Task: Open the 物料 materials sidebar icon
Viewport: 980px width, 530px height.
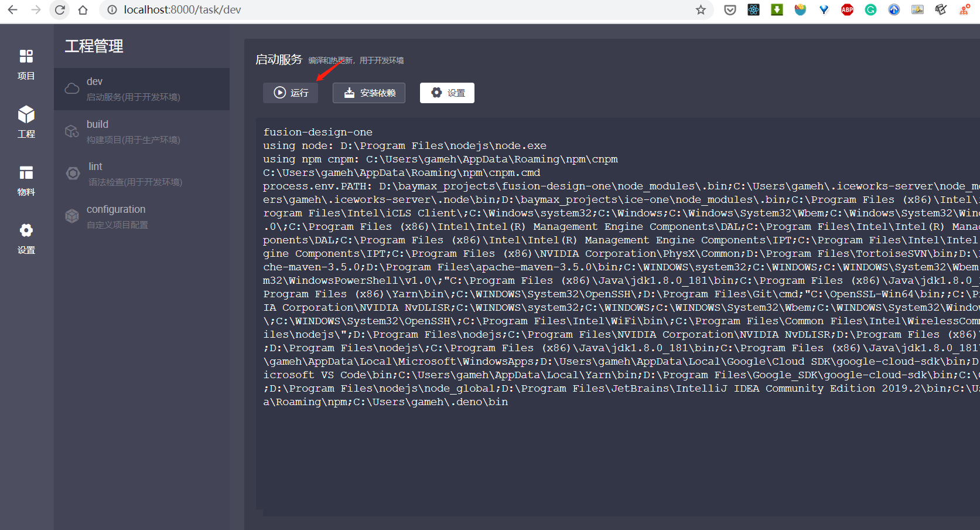Action: (26, 181)
